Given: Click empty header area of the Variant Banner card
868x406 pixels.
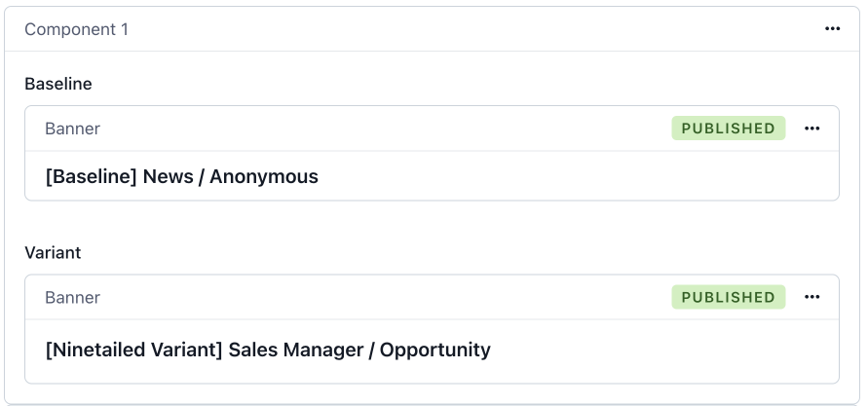Looking at the screenshot, I should pyautogui.click(x=390, y=297).
